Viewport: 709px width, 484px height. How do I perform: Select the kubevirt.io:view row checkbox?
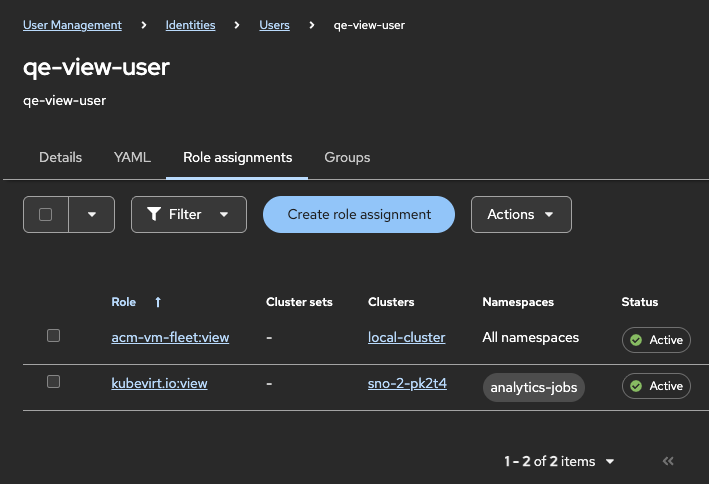54,382
